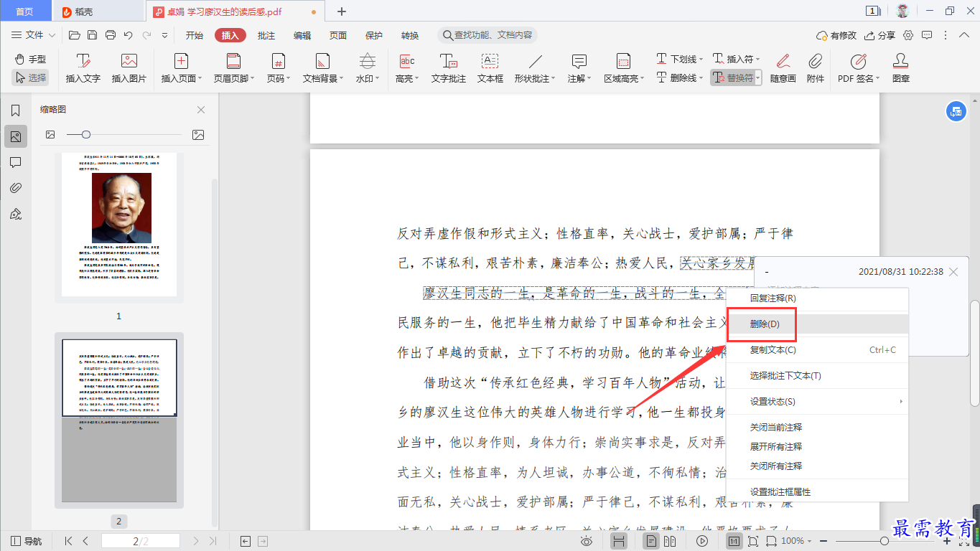Toggle continuous scrolling view icon

click(x=619, y=541)
